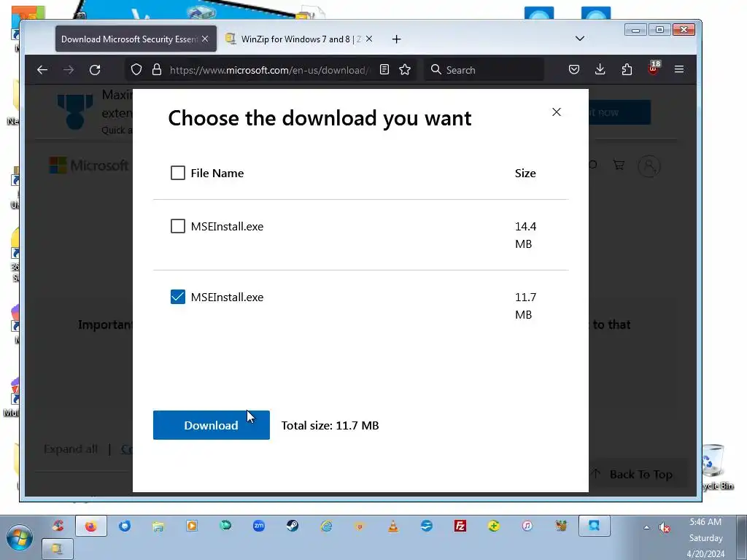Click the browser forward arrow

(x=69, y=70)
